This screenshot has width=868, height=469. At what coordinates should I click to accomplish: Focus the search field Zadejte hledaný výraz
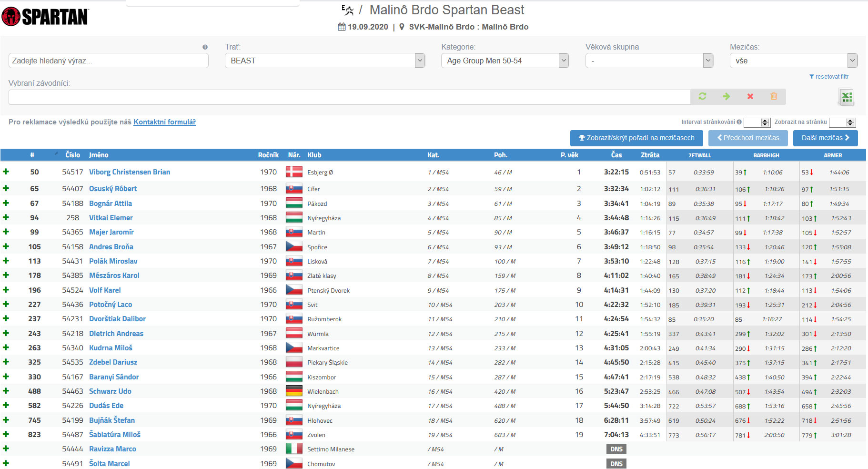pyautogui.click(x=109, y=61)
